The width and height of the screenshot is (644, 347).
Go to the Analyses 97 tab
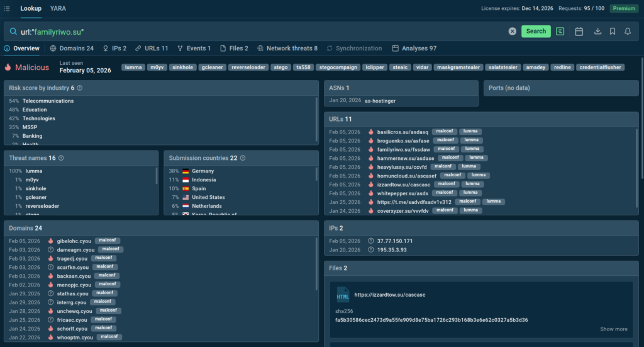tap(414, 48)
